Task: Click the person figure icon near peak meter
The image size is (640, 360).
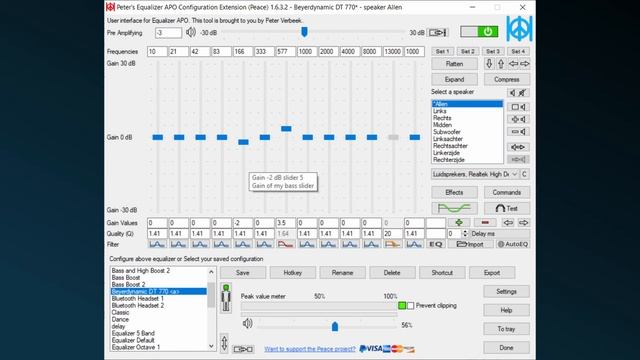Action: click(x=226, y=298)
